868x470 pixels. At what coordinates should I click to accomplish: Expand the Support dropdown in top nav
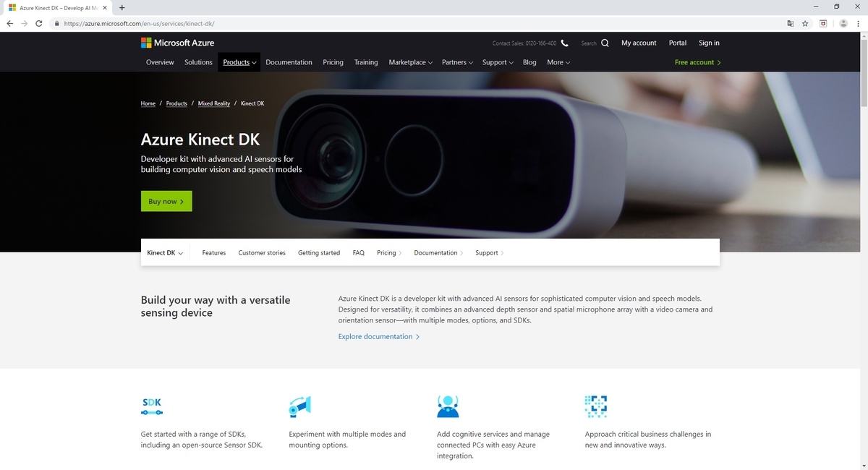498,62
